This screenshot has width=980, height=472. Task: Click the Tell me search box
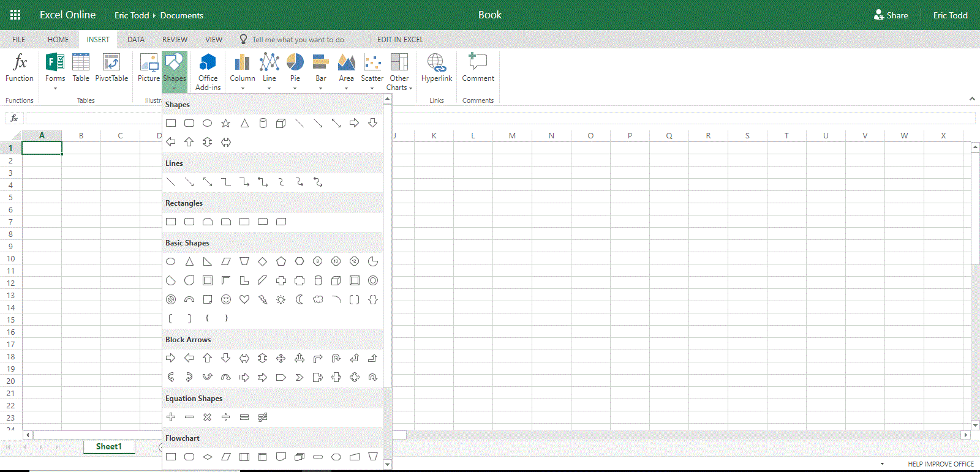point(298,39)
